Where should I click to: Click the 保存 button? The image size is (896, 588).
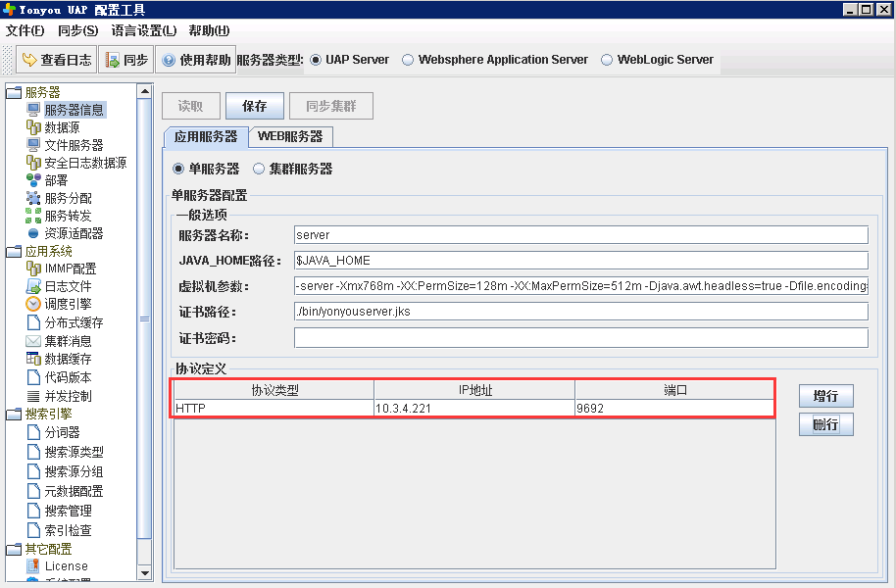[x=254, y=106]
